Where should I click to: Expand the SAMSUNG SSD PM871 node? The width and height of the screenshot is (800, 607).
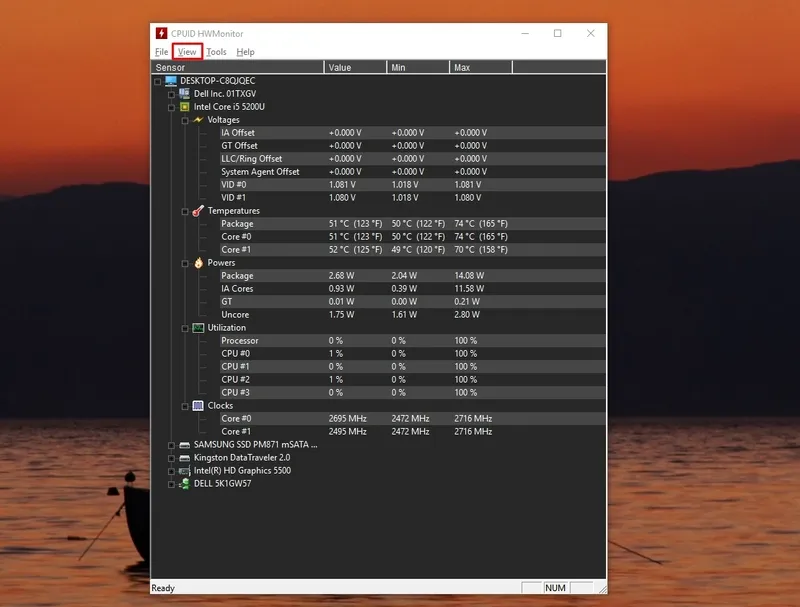point(171,445)
